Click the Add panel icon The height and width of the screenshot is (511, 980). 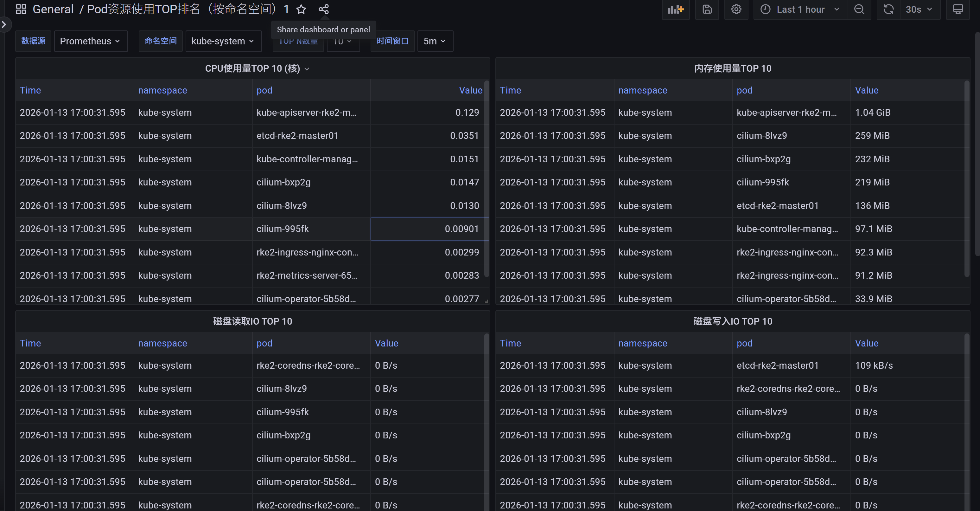pyautogui.click(x=676, y=9)
